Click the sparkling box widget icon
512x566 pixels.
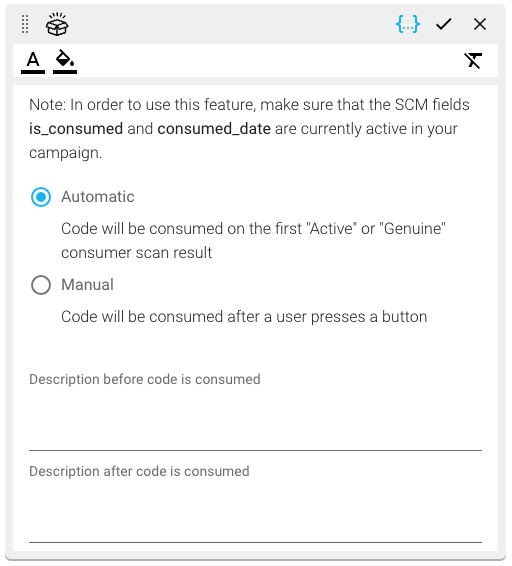click(x=57, y=24)
